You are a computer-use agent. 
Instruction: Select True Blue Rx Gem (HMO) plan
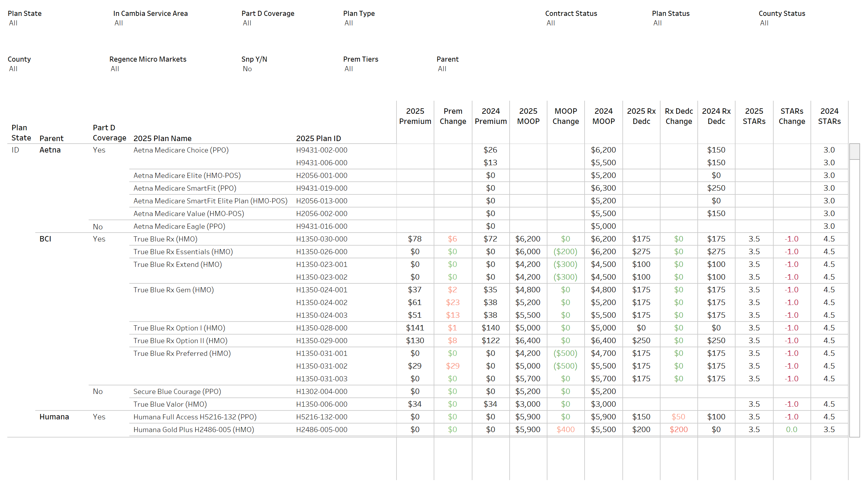pyautogui.click(x=173, y=290)
